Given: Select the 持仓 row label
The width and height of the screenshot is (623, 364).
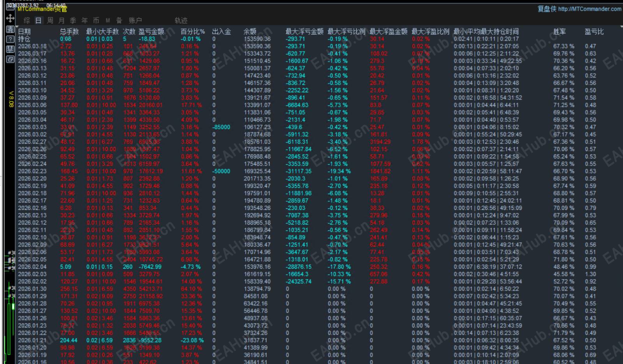Looking at the screenshot, I should click(x=24, y=39).
